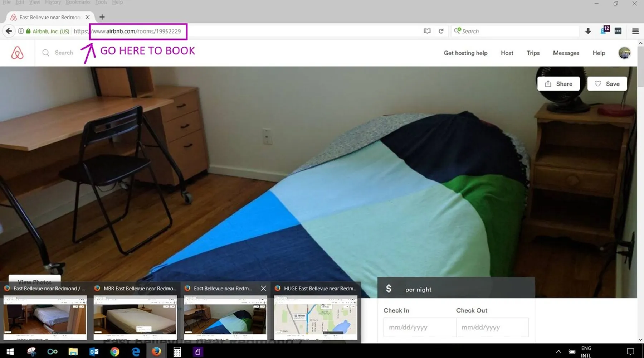This screenshot has width=644, height=358.
Task: Click the Share button
Action: coord(558,84)
